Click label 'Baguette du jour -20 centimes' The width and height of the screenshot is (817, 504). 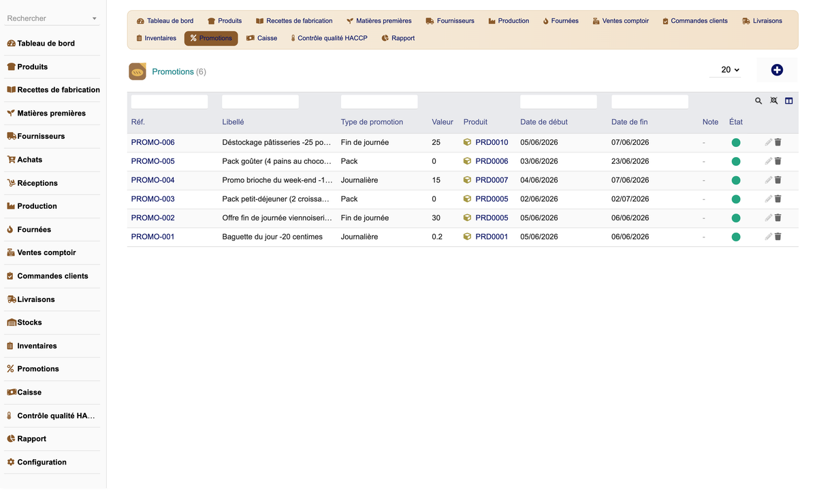(x=272, y=237)
